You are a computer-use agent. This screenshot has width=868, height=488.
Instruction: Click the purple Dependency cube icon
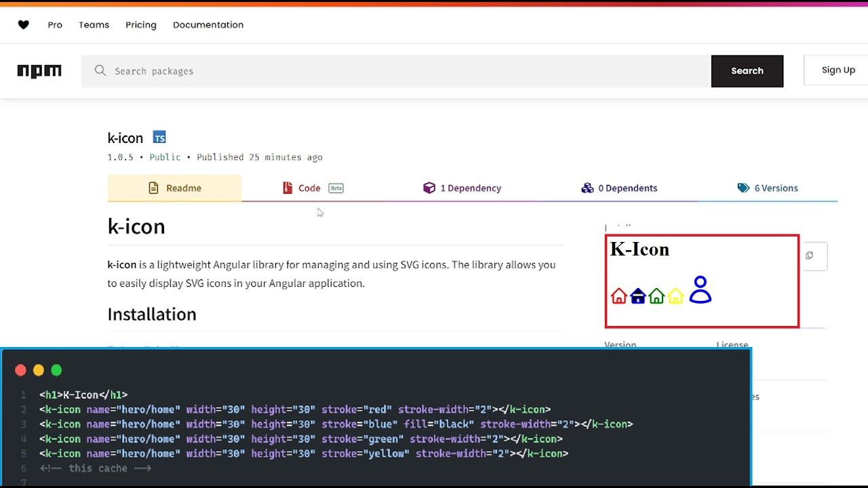(x=429, y=188)
